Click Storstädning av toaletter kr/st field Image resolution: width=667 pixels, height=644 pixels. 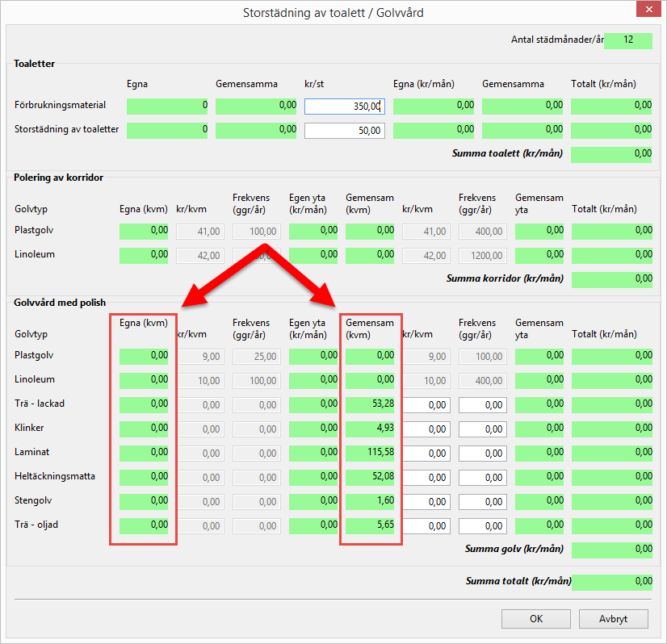pos(345,130)
